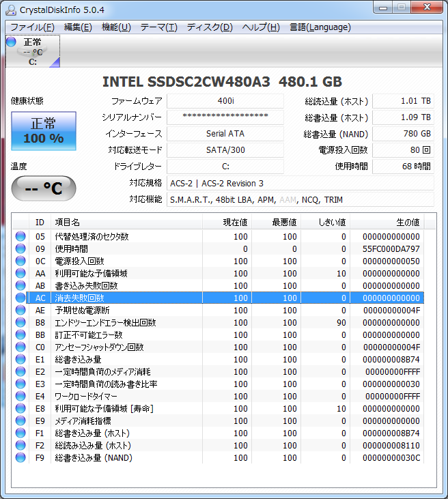The width and height of the screenshot is (448, 499).
Task: Click the 生の値 column header
Action: [x=387, y=222]
